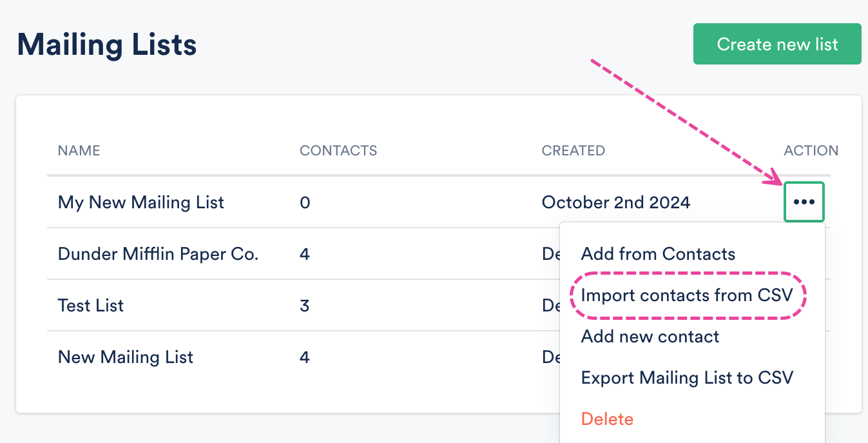Click the CONTACTS column header

coord(338,151)
